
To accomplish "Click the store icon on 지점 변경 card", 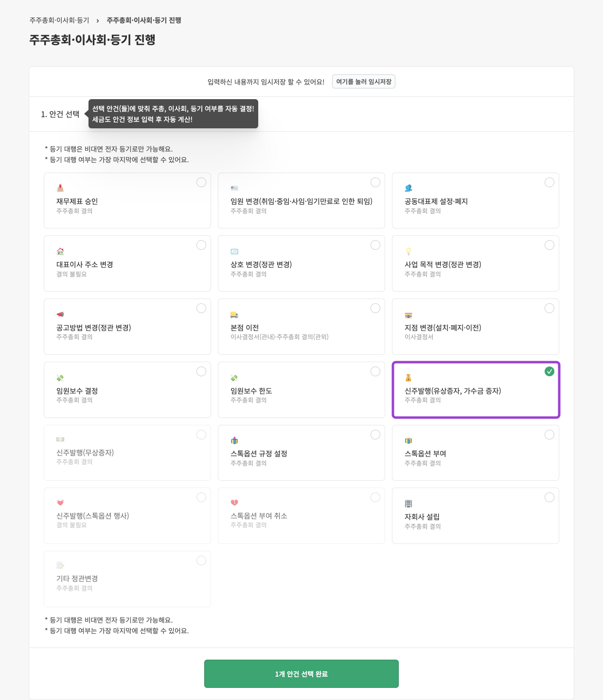I will [x=408, y=315].
